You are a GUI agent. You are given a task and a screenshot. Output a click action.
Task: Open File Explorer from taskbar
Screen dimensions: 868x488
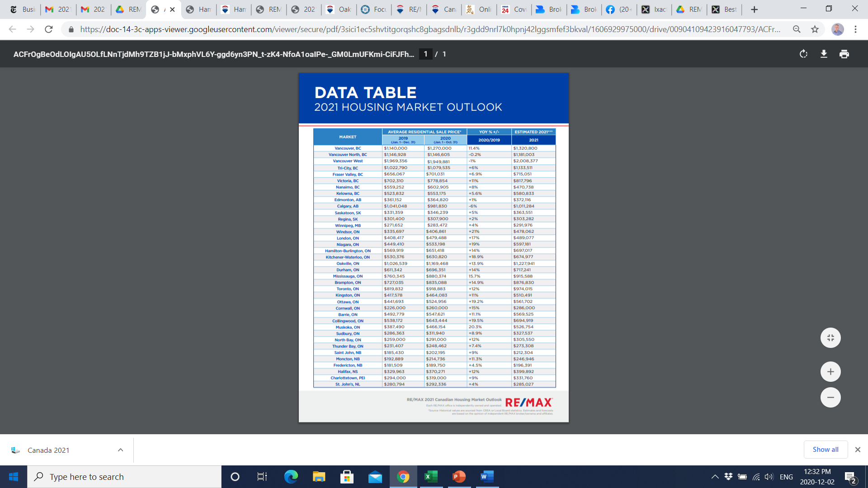[319, 477]
